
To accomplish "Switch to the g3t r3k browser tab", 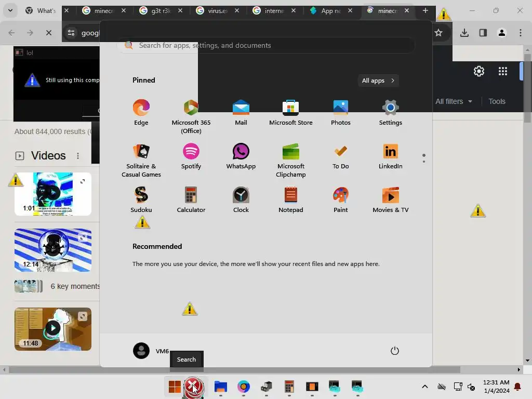I will [x=161, y=10].
